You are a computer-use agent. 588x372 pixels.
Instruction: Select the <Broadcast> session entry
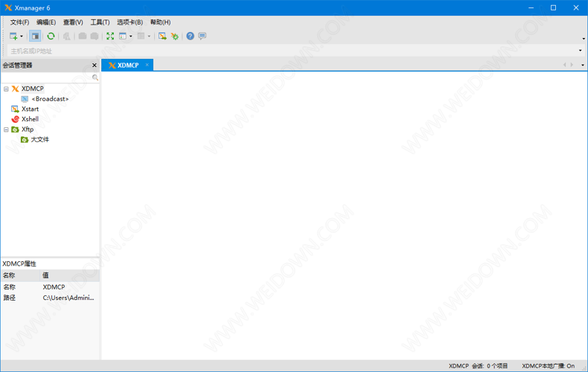point(50,99)
